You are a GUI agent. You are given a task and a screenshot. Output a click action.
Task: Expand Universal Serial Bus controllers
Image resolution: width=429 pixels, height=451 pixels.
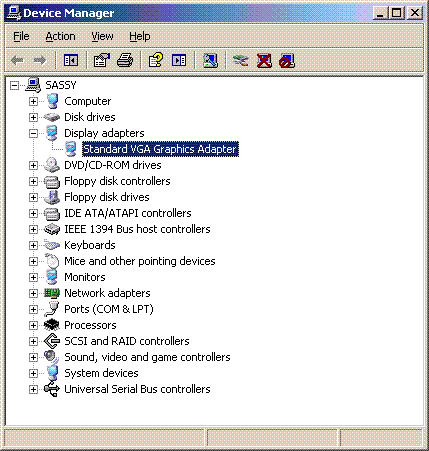[x=33, y=389]
